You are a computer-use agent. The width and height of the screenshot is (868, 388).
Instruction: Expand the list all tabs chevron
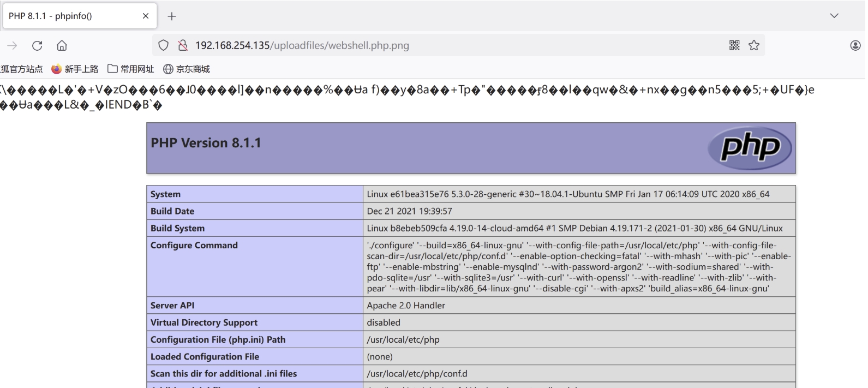coord(834,16)
